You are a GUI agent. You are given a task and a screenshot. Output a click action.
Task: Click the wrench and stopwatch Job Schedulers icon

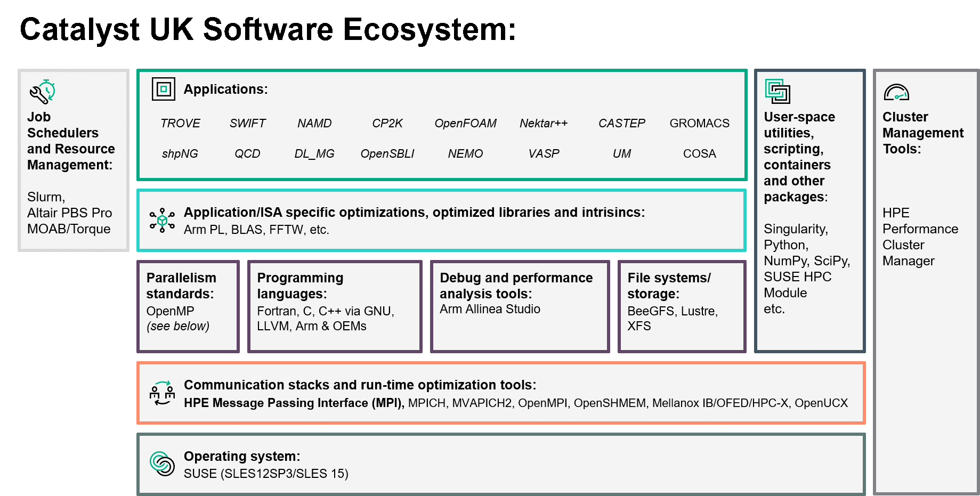[x=43, y=92]
